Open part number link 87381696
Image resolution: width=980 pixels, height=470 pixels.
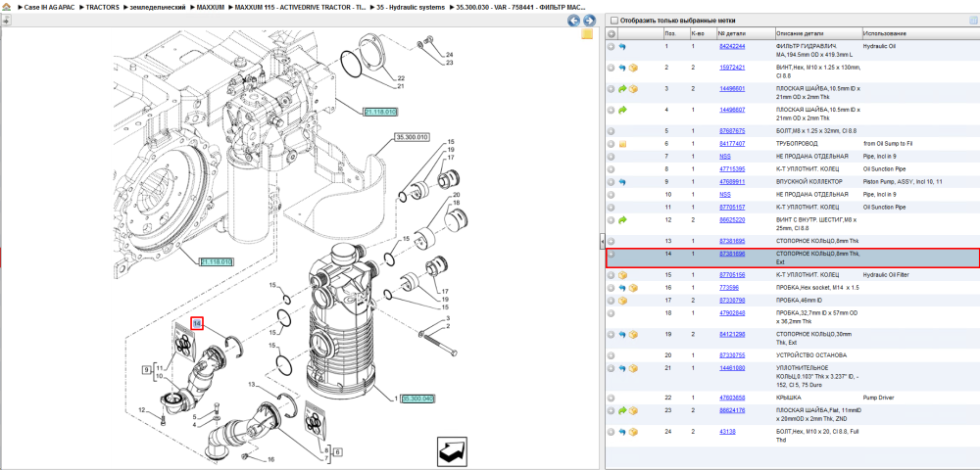point(732,254)
